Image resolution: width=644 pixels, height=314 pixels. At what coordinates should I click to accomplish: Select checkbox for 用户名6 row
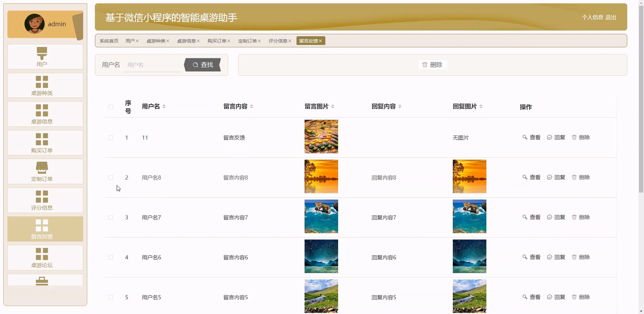click(111, 257)
